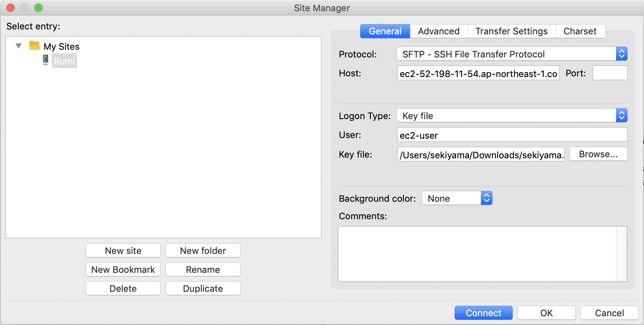This screenshot has height=325, width=644.
Task: Open the Protocol dropdown
Action: click(512, 54)
